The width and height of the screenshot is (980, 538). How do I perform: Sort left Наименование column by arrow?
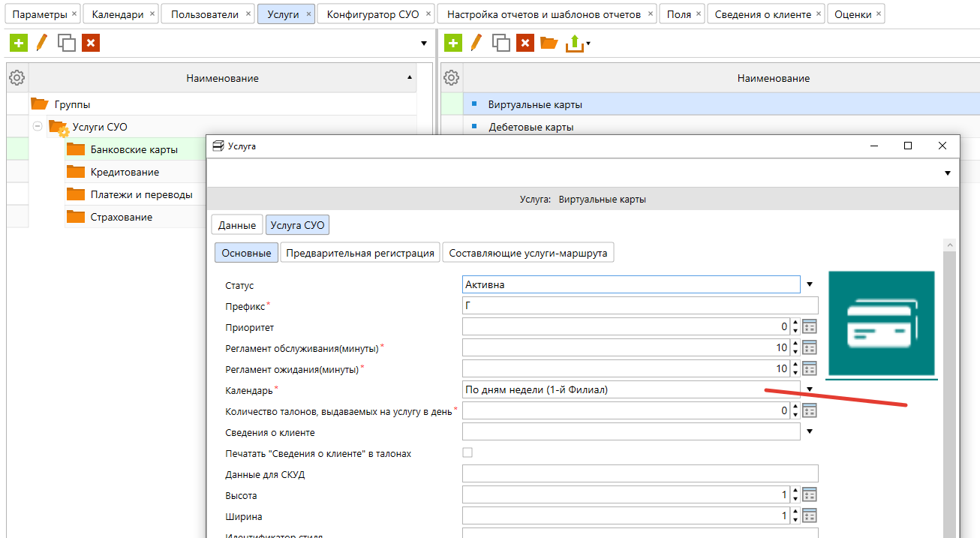[410, 77]
